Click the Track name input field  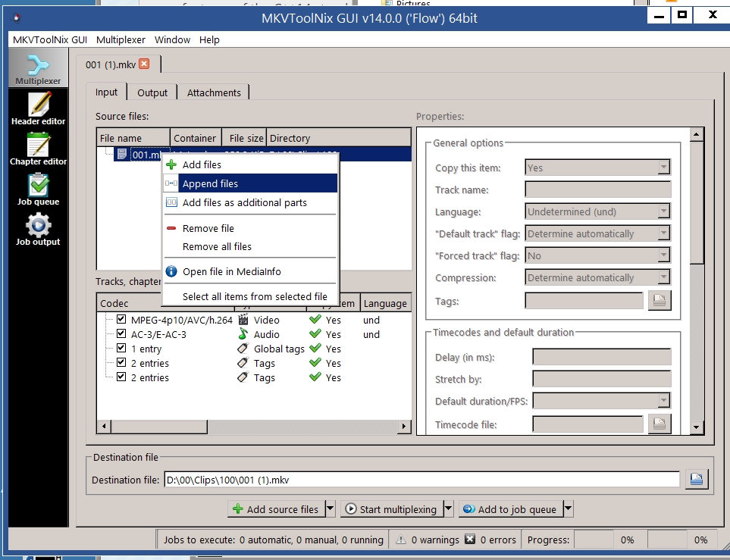tap(598, 189)
